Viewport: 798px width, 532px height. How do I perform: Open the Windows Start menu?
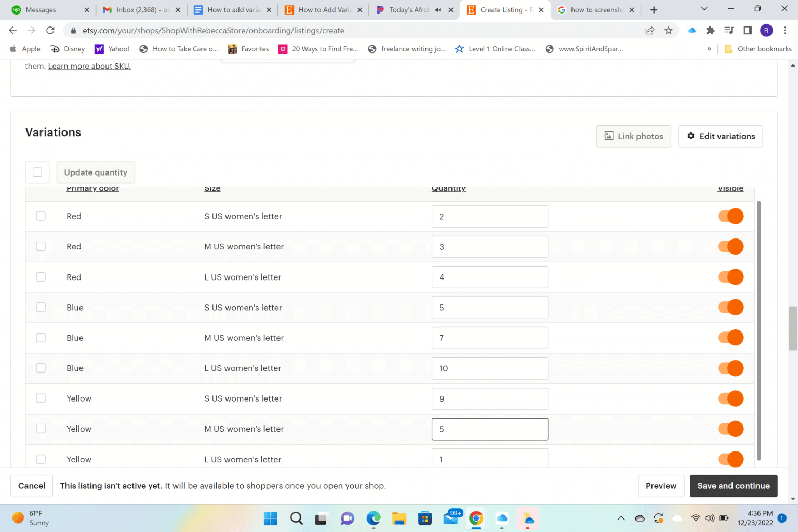pos(270,518)
